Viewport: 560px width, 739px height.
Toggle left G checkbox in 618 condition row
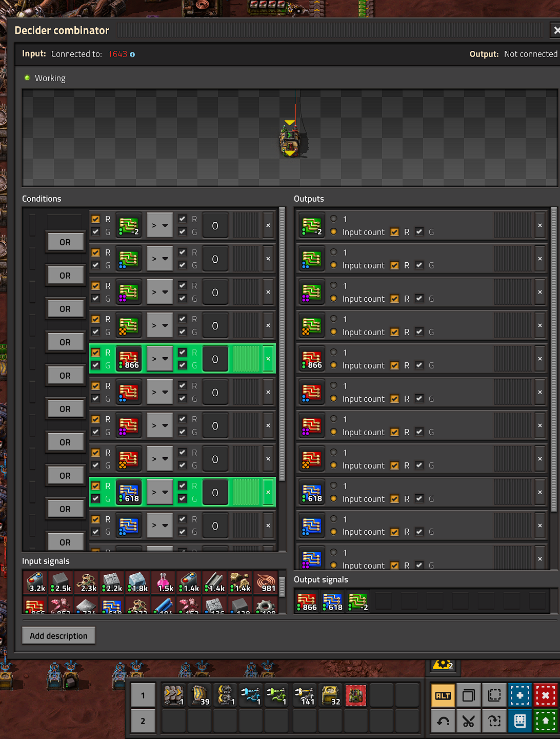(96, 498)
